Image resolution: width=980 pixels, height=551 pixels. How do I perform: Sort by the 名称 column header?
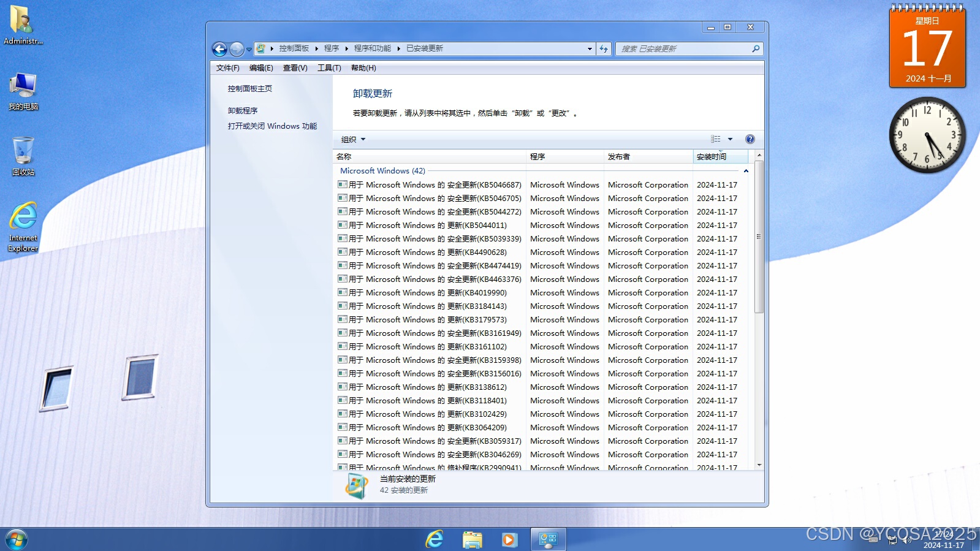tap(430, 157)
